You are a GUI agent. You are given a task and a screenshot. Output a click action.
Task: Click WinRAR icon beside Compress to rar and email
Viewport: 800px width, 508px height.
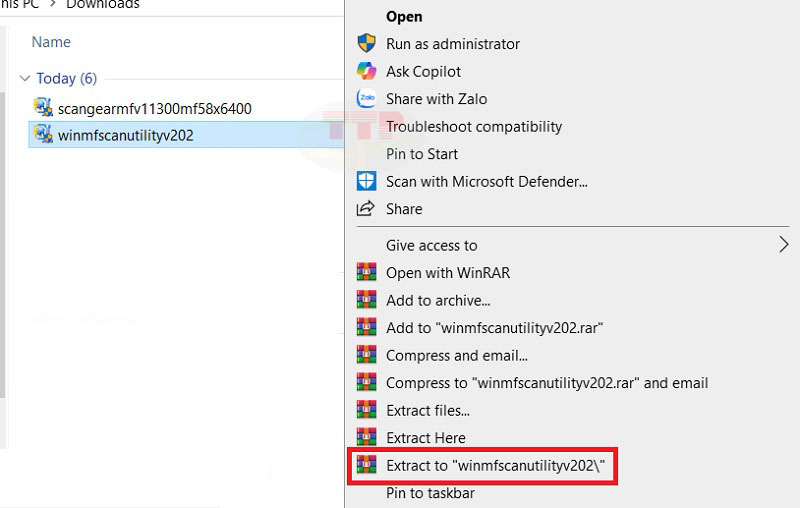366,383
